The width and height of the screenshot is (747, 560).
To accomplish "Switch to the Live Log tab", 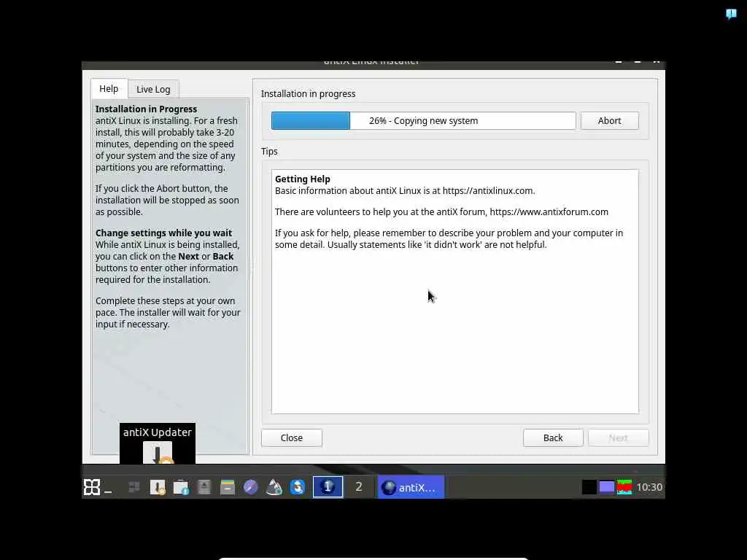I will (x=153, y=89).
